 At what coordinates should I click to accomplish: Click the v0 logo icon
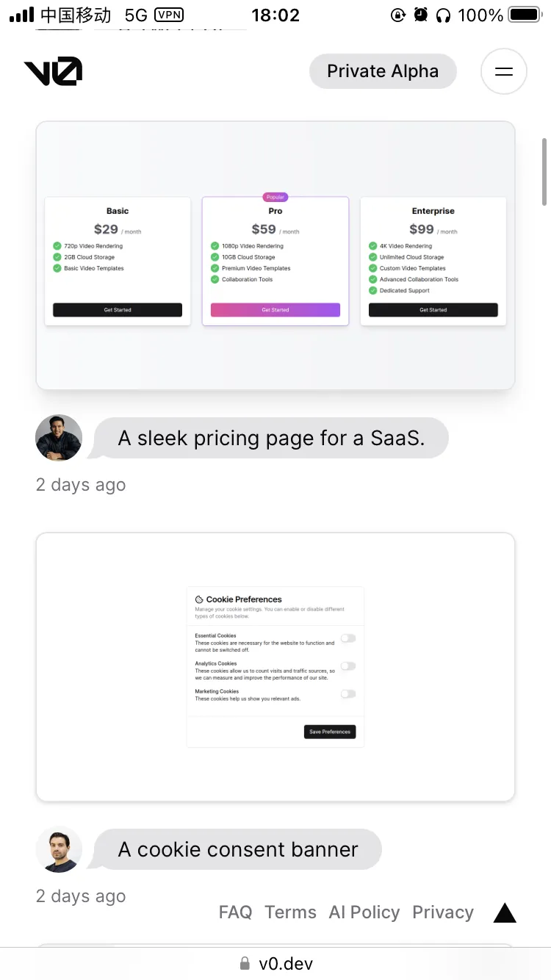pyautogui.click(x=53, y=71)
